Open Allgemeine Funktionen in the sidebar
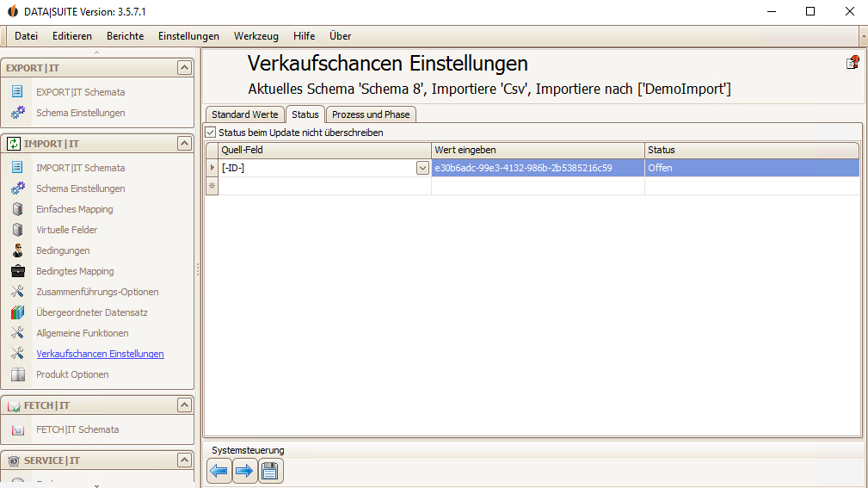This screenshot has height=488, width=868. click(83, 333)
